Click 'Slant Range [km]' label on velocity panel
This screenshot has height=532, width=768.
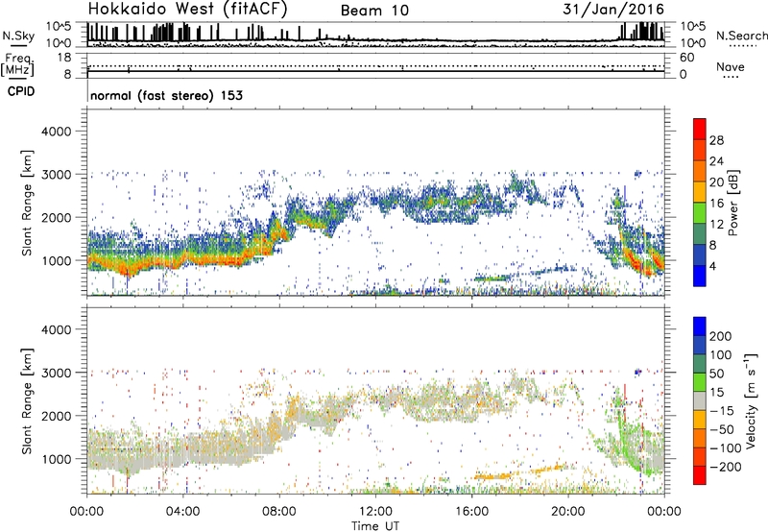click(27, 401)
